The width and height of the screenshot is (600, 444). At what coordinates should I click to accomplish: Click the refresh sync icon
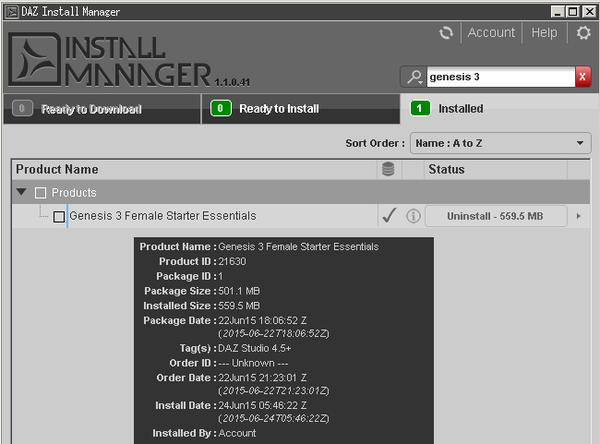pos(446,33)
